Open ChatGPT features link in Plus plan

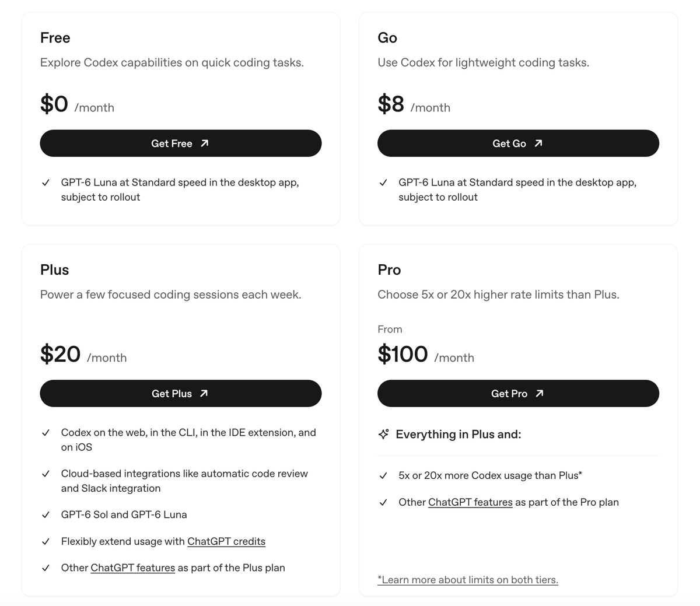(133, 568)
